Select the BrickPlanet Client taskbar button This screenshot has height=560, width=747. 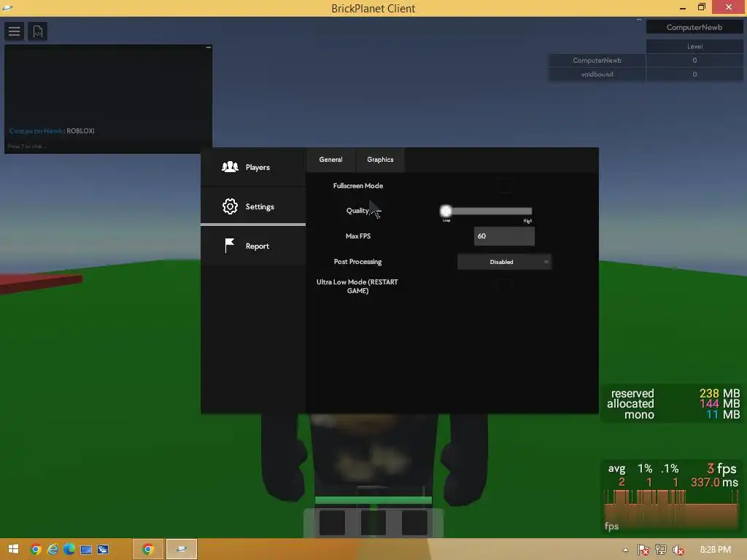(x=182, y=550)
